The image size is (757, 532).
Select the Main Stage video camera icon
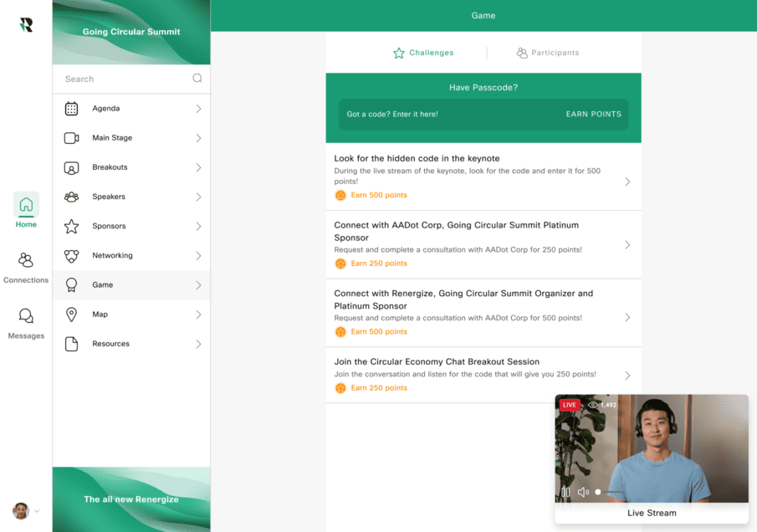(71, 138)
